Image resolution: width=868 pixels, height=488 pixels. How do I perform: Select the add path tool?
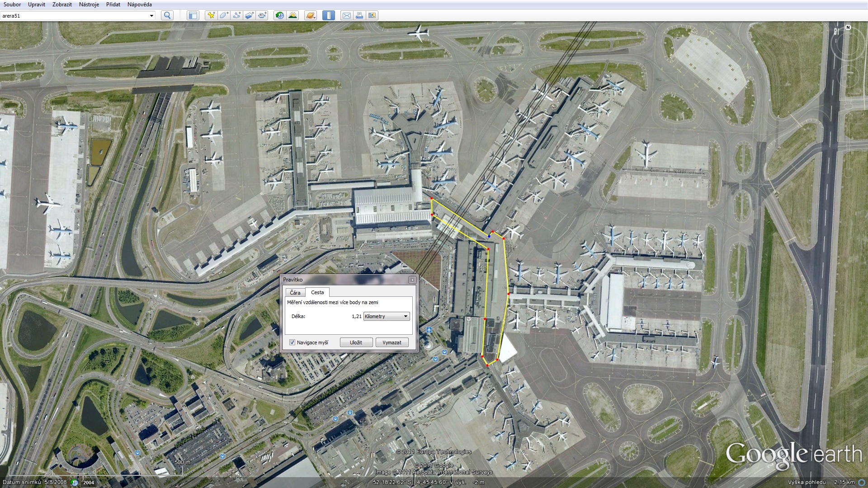pyautogui.click(x=236, y=15)
